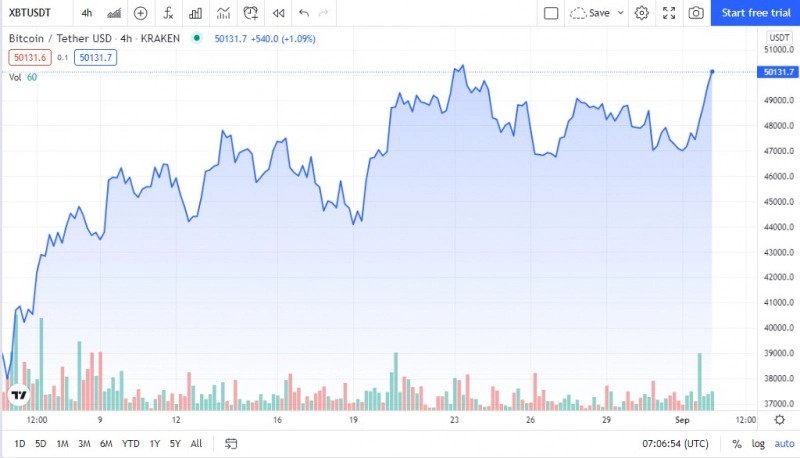Create an alert with the alarm clock icon

250,13
